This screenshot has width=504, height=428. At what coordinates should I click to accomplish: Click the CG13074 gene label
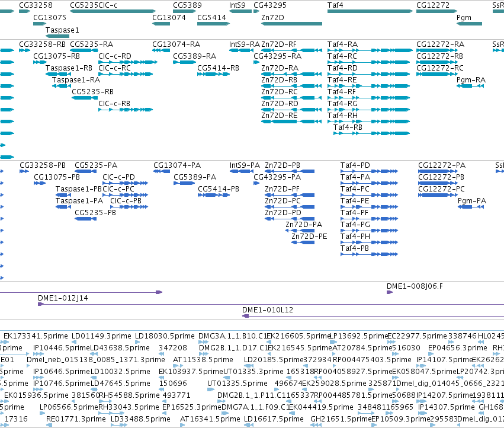click(x=169, y=17)
